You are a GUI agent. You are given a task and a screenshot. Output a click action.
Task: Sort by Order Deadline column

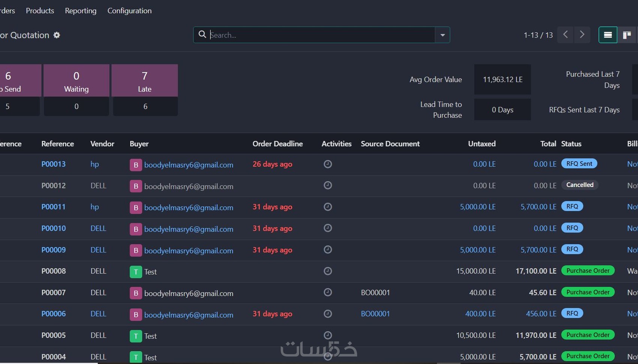click(x=278, y=144)
